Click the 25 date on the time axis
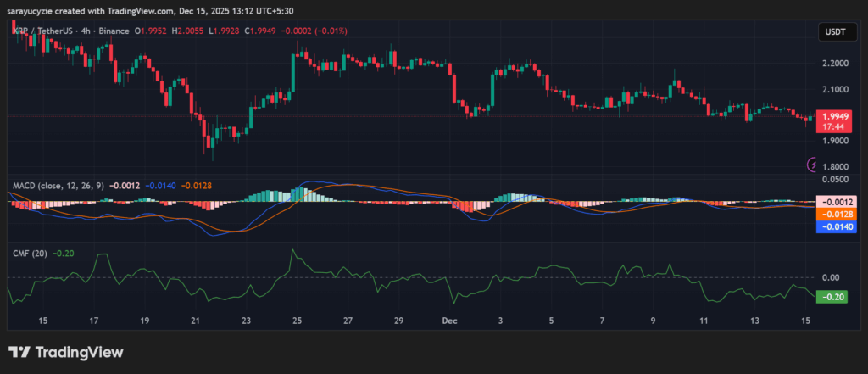This screenshot has width=868, height=374. [x=298, y=321]
